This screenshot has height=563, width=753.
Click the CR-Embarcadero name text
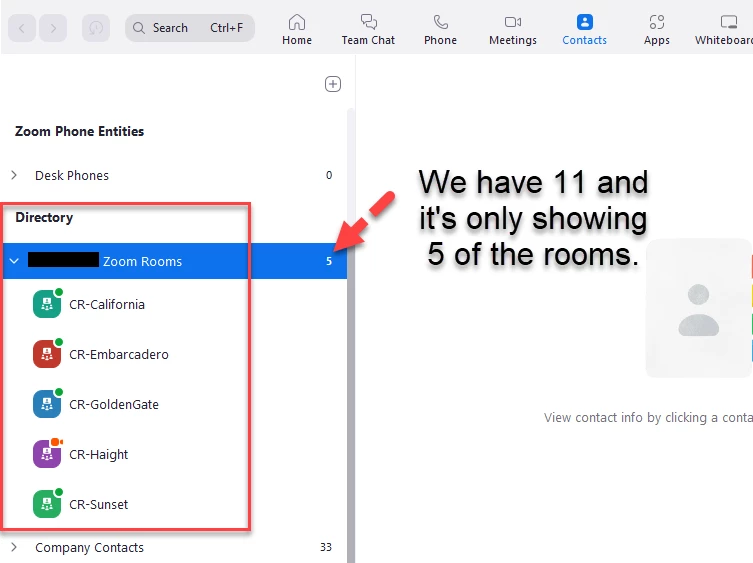pos(119,355)
